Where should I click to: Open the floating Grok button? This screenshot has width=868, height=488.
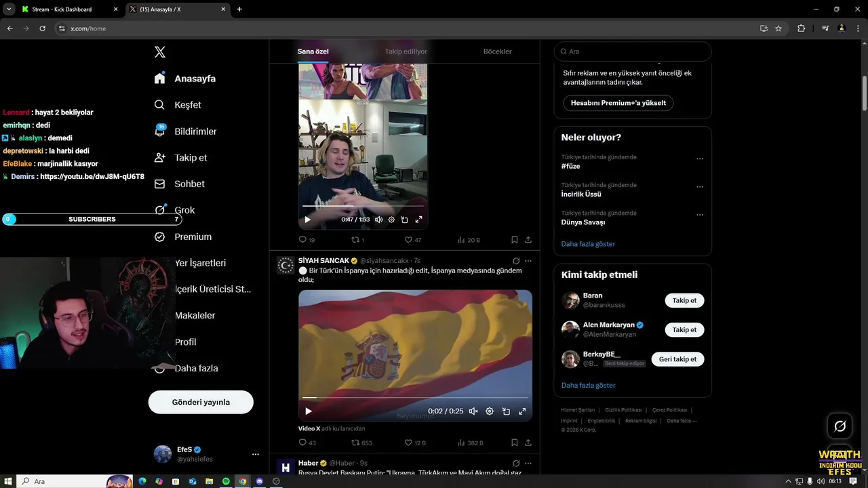pyautogui.click(x=840, y=426)
